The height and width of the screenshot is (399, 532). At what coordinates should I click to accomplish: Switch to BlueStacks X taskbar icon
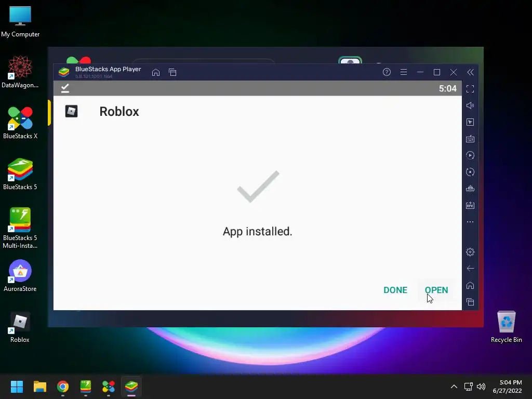coord(109,387)
